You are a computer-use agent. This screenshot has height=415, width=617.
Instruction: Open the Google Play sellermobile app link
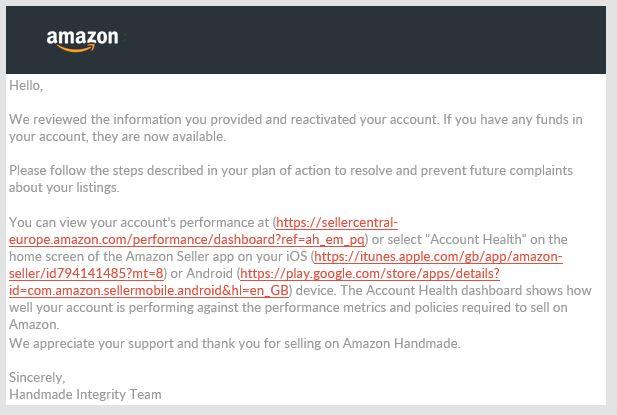(x=254, y=282)
